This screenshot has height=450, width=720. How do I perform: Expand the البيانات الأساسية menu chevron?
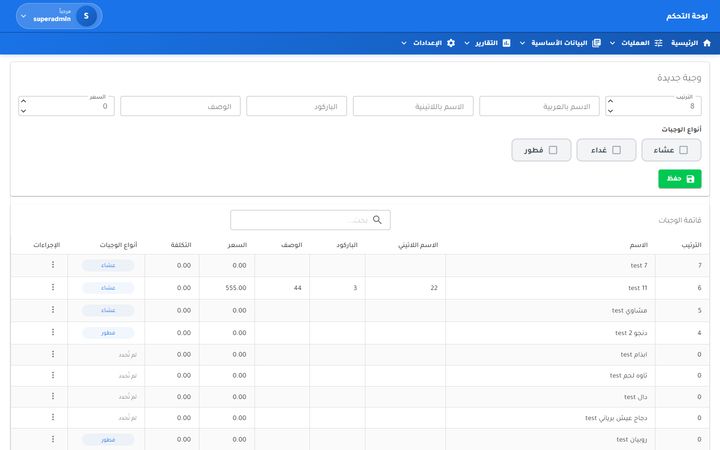(x=522, y=43)
